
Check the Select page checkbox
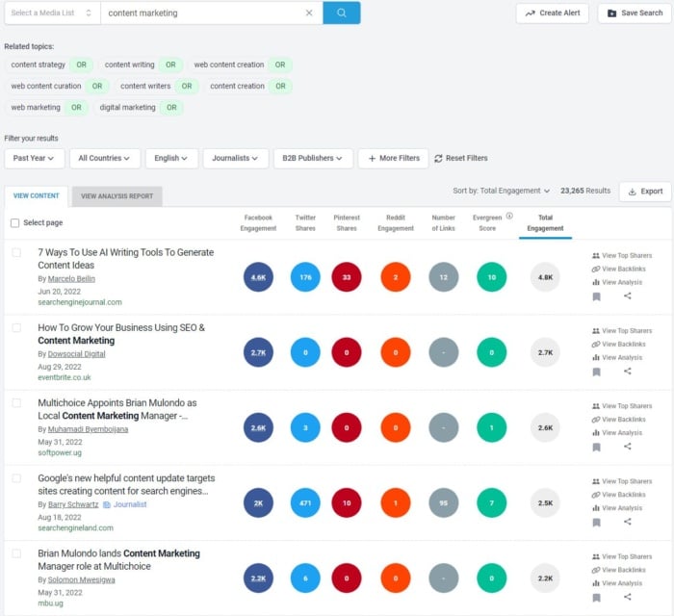coord(14,223)
